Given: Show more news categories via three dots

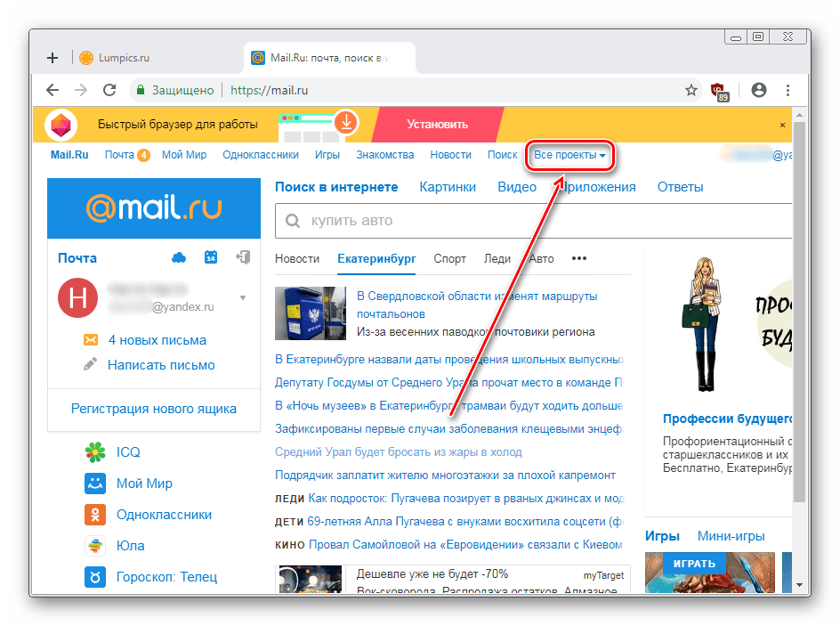Looking at the screenshot, I should [x=579, y=259].
